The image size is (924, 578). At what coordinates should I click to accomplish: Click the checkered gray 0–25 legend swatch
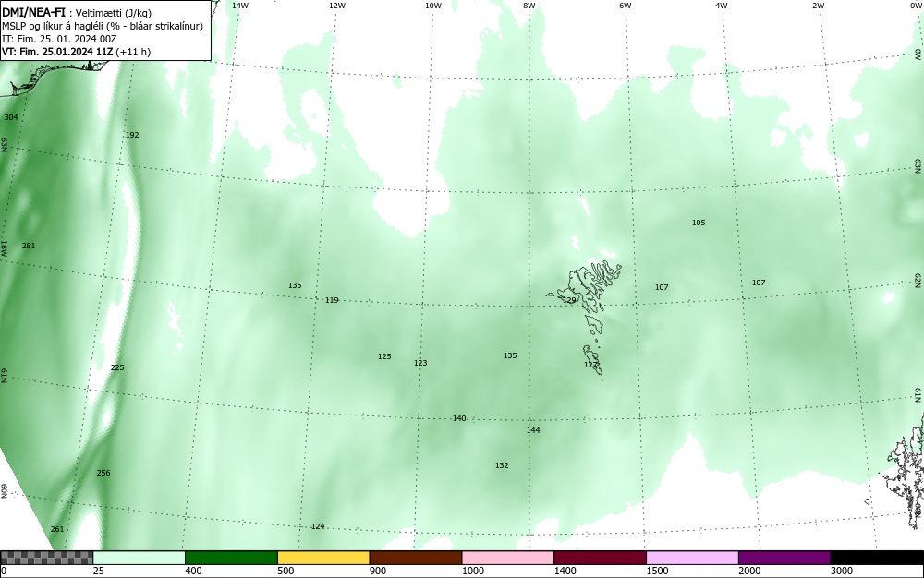coord(46,558)
